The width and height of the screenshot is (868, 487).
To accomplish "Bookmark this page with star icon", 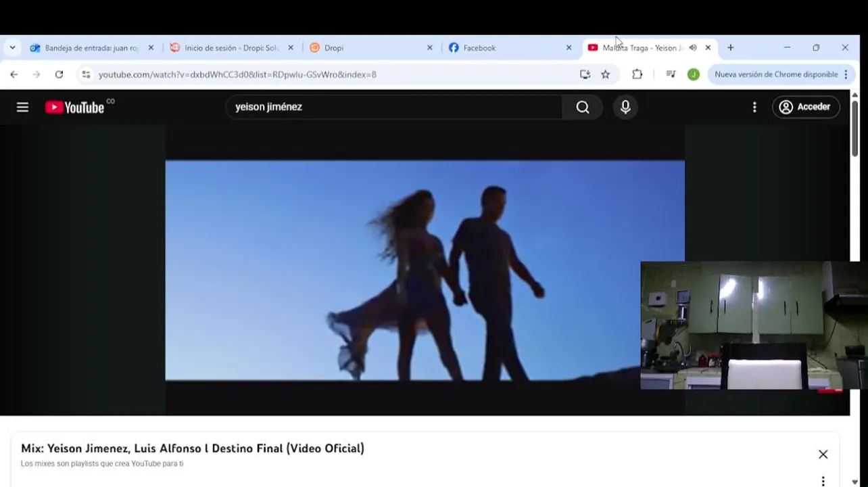I will pos(606,74).
